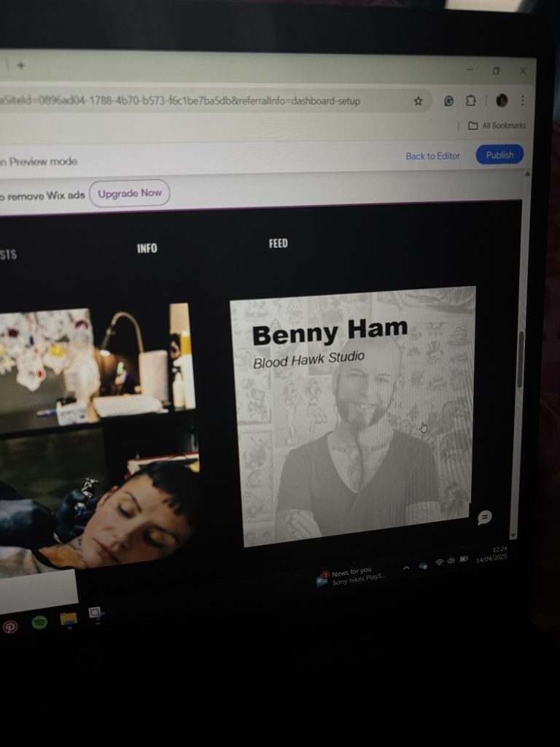The height and width of the screenshot is (747, 560).
Task: Open the Wix chat bubble icon
Action: click(484, 517)
